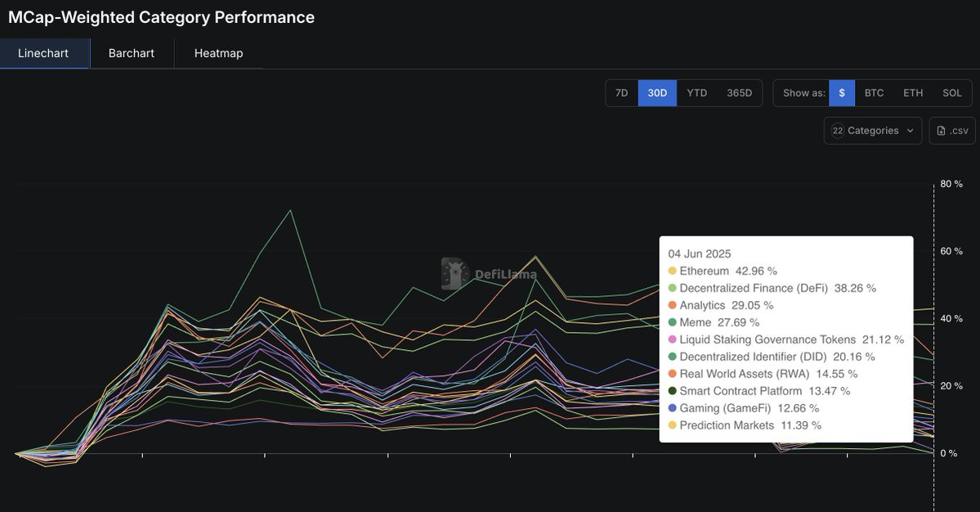
Task: Click 'Decentralized Identifier (DID)' tooltip entry
Action: (x=772, y=357)
